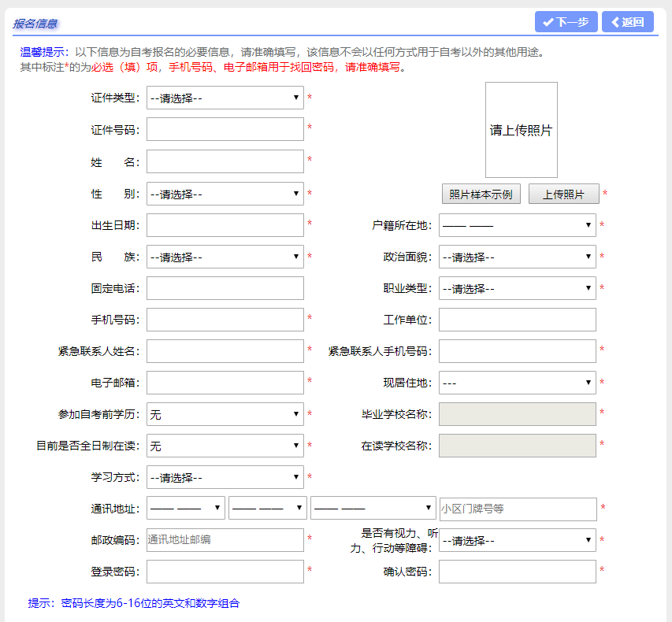Click the 登录密码 login password input field
Screen dimensions: 672x622
point(225,571)
